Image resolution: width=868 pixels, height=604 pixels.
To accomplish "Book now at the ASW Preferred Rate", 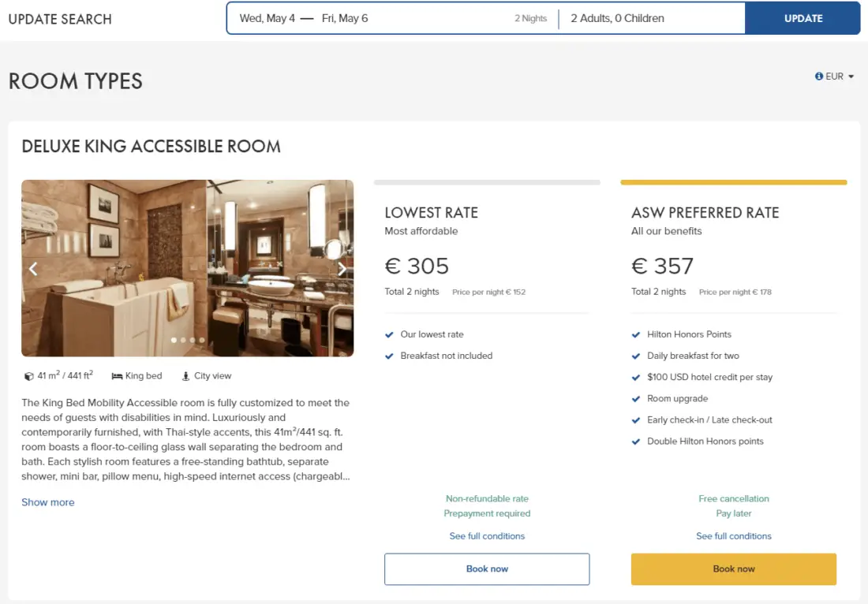I will tap(733, 569).
